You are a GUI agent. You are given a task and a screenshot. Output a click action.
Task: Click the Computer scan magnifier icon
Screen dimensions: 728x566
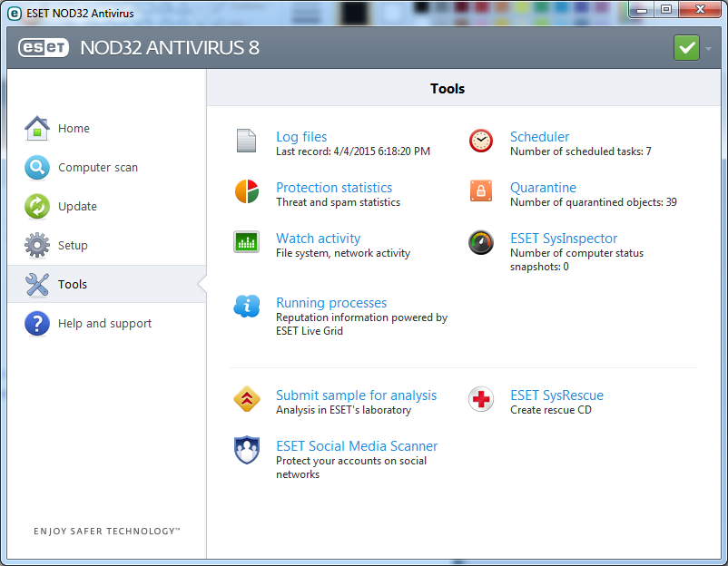pos(36,167)
